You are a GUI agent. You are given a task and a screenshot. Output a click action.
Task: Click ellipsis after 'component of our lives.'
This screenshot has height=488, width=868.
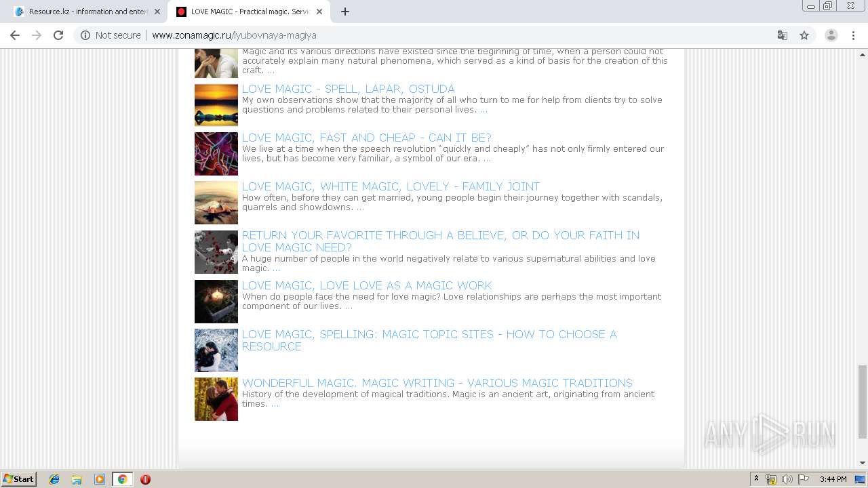pos(349,306)
